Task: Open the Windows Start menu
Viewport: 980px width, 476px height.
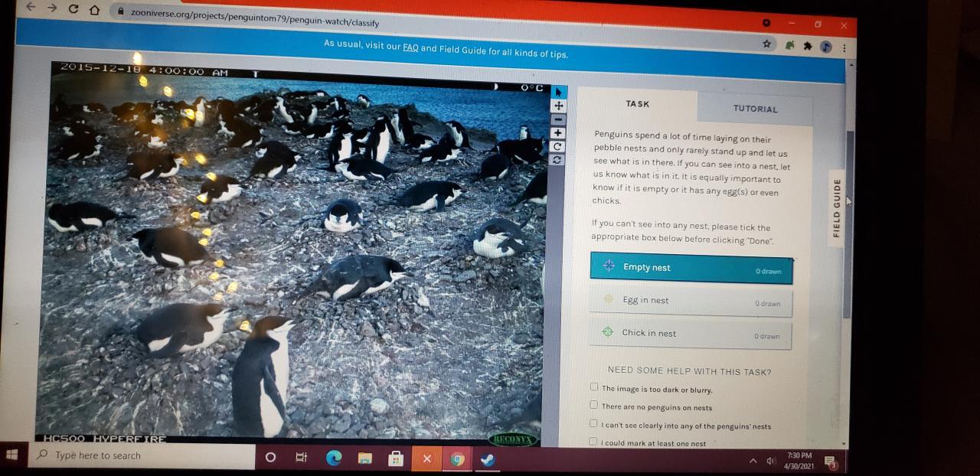Action: 12,454
